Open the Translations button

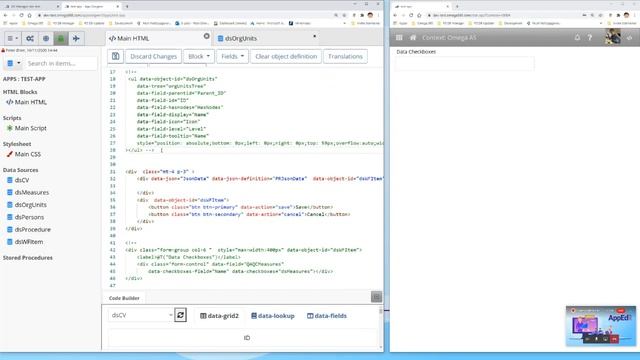point(345,56)
